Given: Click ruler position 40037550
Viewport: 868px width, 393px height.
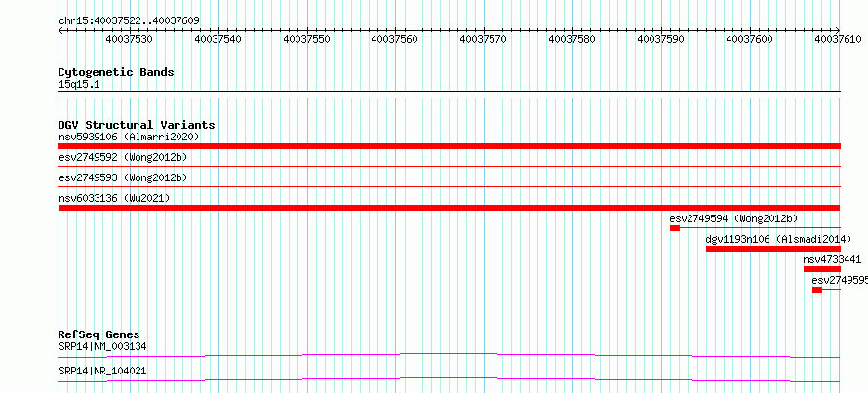Looking at the screenshot, I should (x=306, y=39).
